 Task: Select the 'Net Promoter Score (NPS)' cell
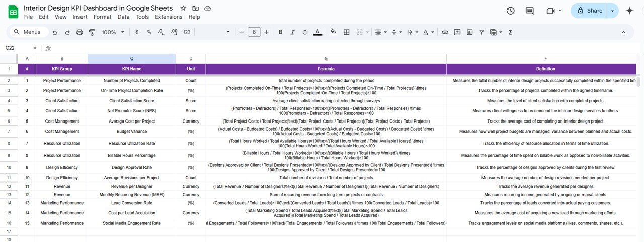point(132,111)
